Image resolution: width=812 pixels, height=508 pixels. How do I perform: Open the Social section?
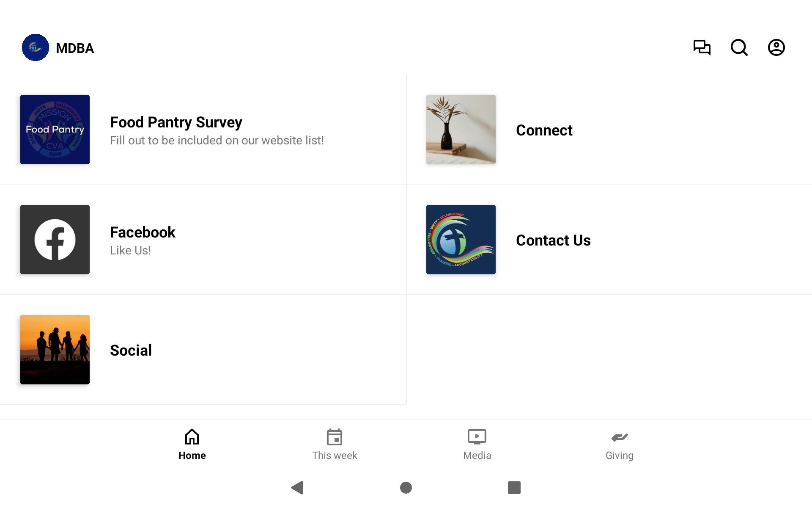pos(131,351)
